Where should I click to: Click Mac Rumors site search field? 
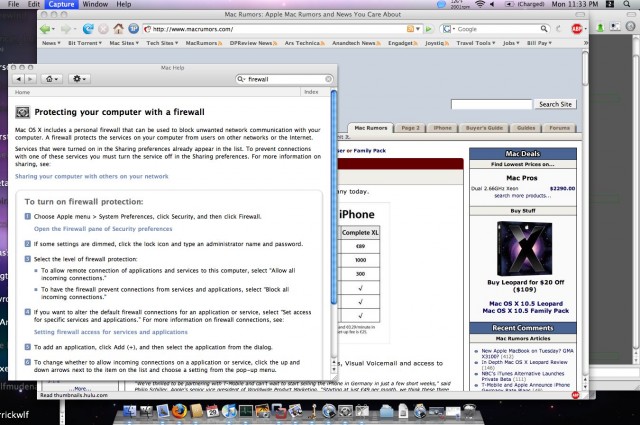click(x=491, y=104)
